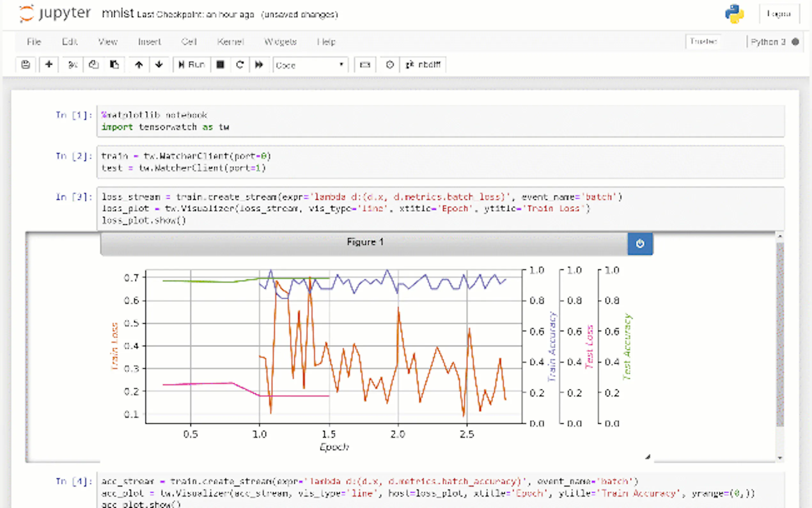Click the Trusted notebook indicator
The height and width of the screenshot is (508, 812).
pyautogui.click(x=703, y=41)
